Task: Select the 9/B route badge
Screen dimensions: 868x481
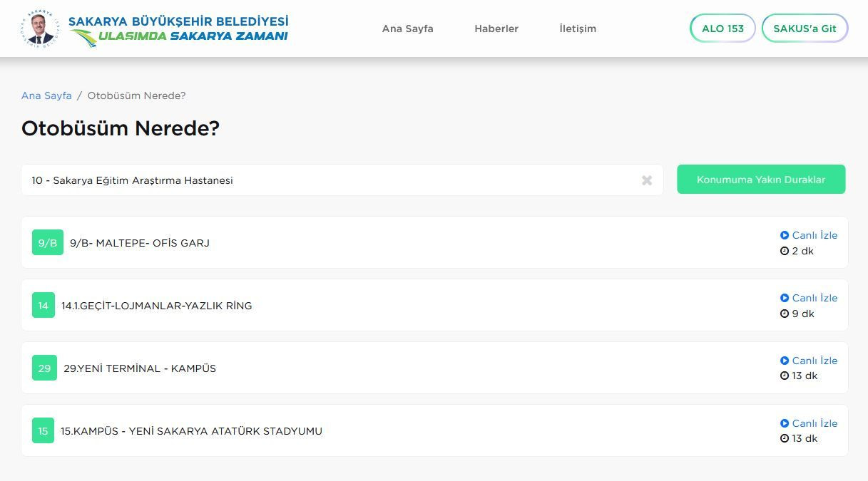Action: click(47, 242)
